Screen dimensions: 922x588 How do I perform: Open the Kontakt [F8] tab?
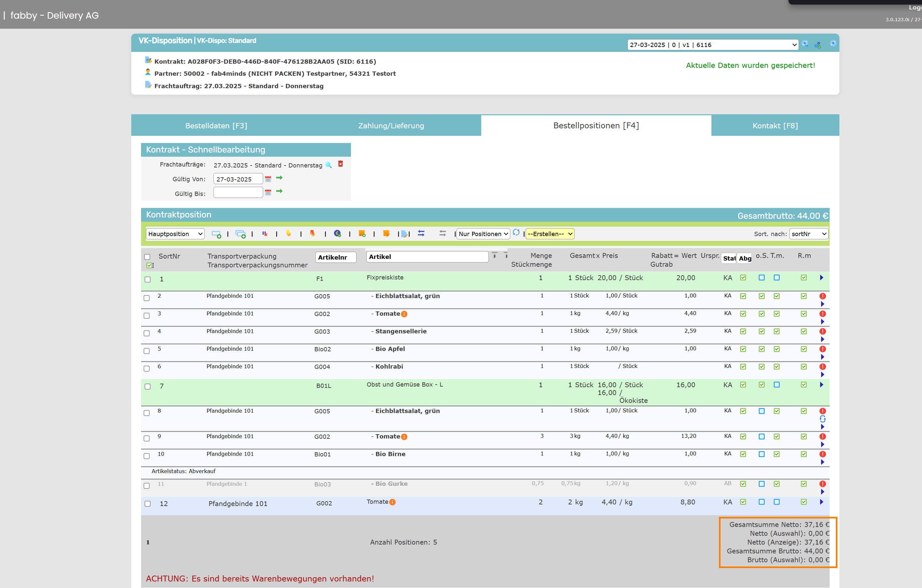click(775, 126)
